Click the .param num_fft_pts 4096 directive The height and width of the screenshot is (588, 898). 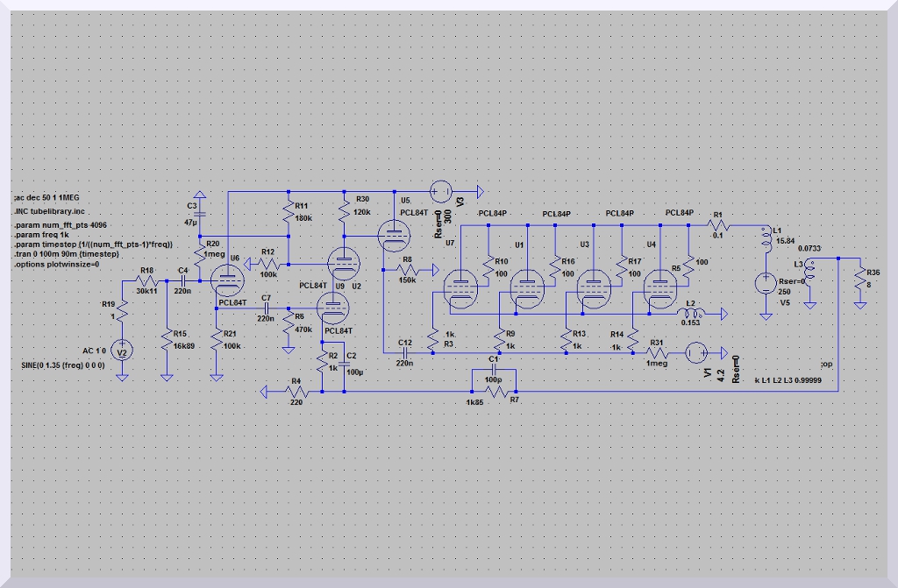tap(67, 226)
